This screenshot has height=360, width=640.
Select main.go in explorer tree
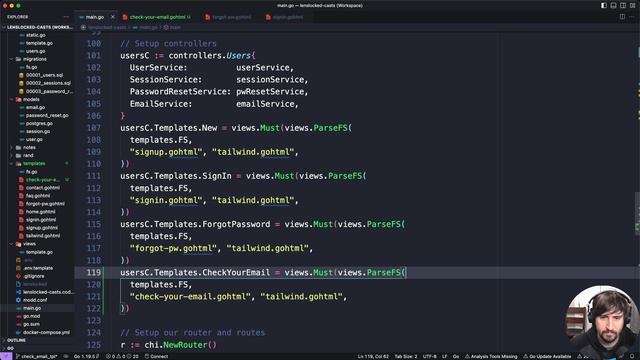pos(32,308)
